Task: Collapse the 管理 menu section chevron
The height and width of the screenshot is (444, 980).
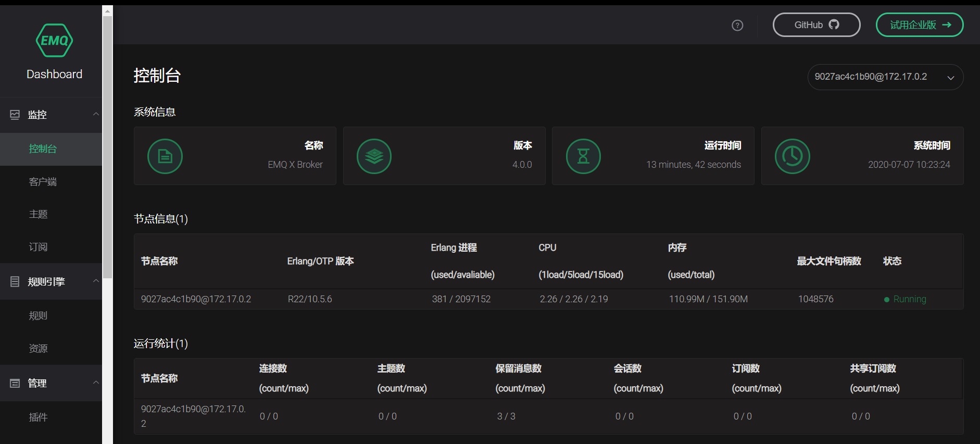Action: coord(96,383)
